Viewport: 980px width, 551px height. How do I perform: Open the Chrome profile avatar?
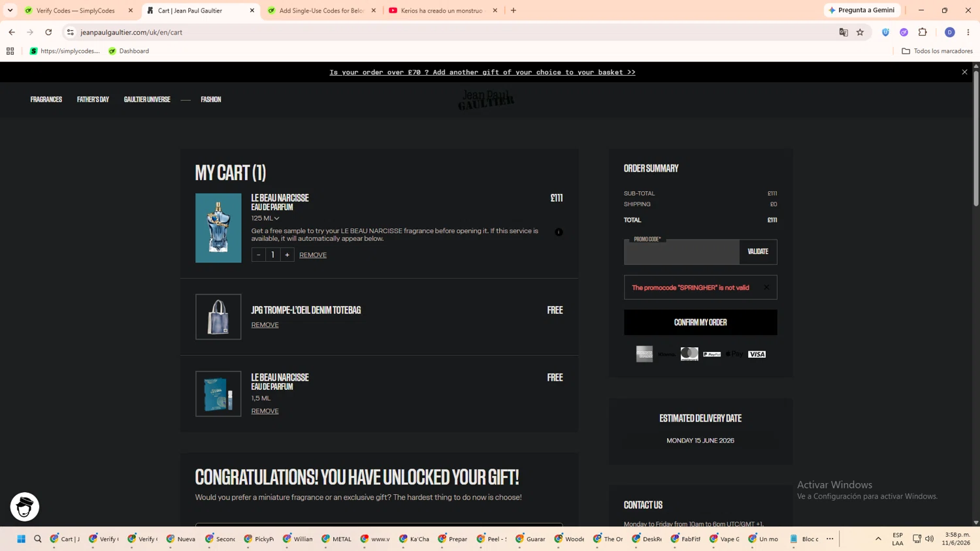click(x=950, y=32)
